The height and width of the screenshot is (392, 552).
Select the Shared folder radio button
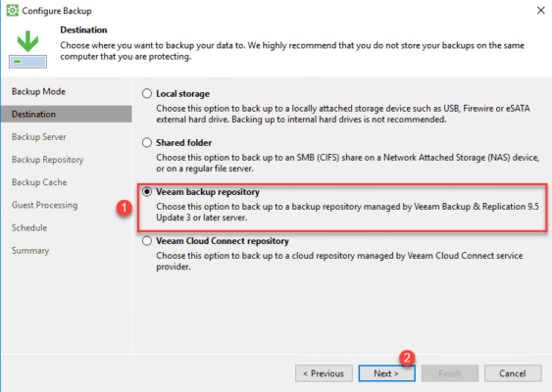tap(147, 142)
